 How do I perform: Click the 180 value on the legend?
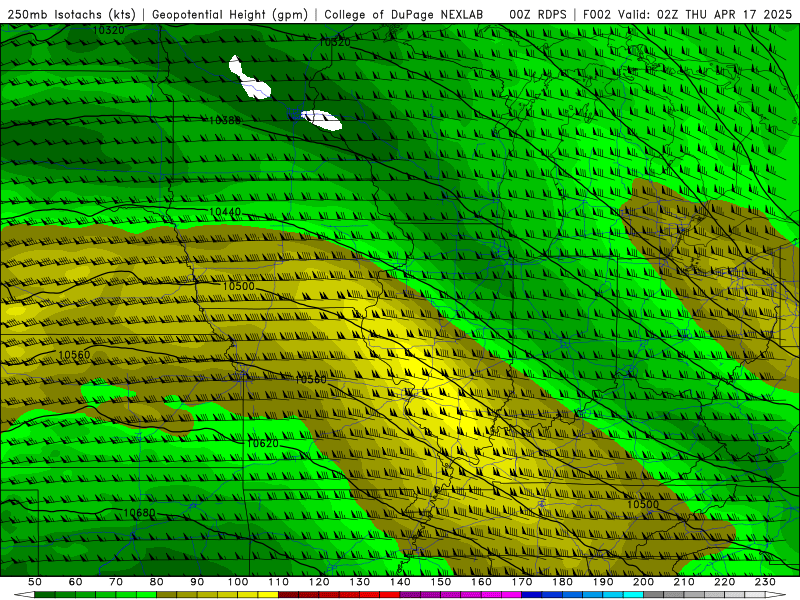[x=563, y=582]
